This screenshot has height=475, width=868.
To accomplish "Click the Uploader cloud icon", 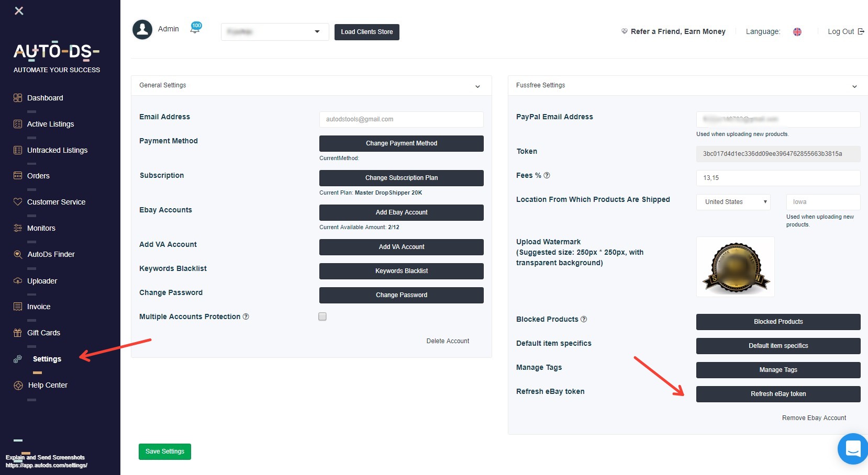I will (x=18, y=281).
